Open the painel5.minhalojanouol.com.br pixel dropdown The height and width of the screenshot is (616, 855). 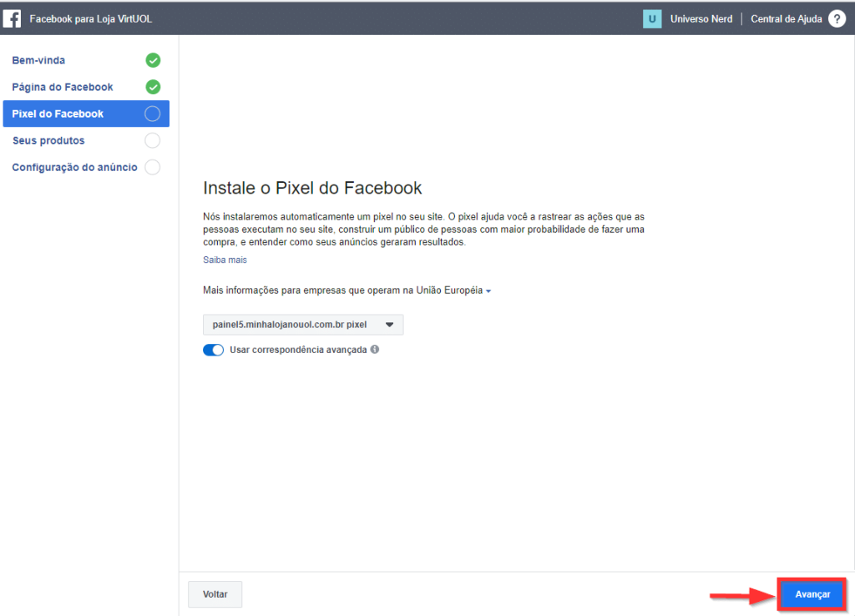pos(303,325)
